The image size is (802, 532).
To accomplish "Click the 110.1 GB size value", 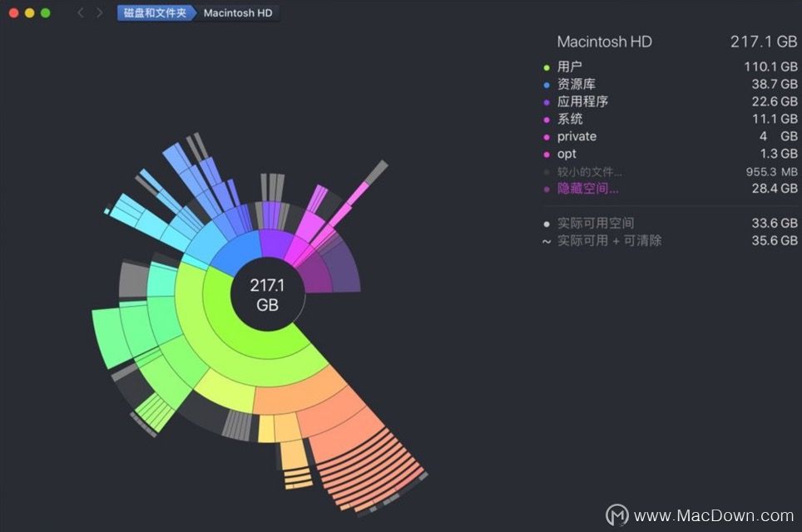I will pos(770,66).
